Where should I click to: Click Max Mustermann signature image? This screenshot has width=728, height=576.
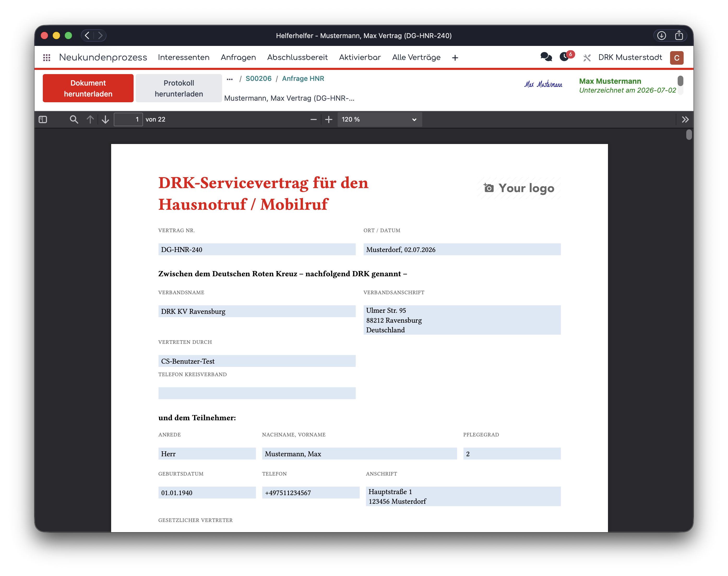coord(543,84)
